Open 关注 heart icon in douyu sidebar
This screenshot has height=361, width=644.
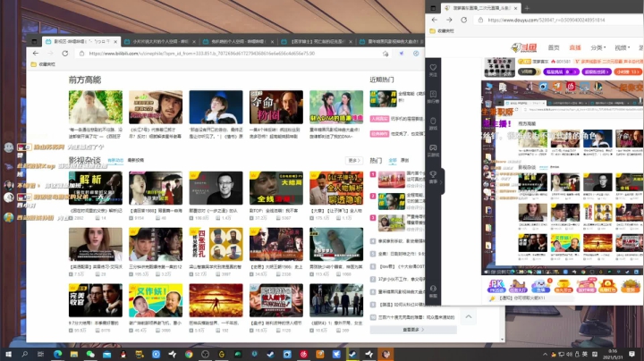click(433, 70)
